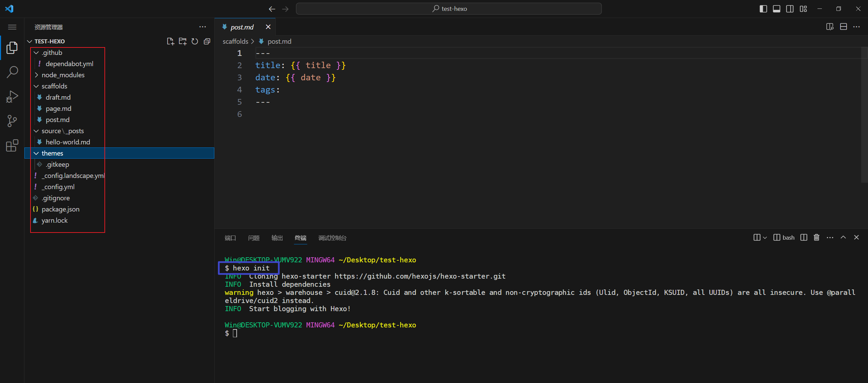Click scaffolds in the breadcrumb path
Viewport: 868px width, 383px height.
235,41
